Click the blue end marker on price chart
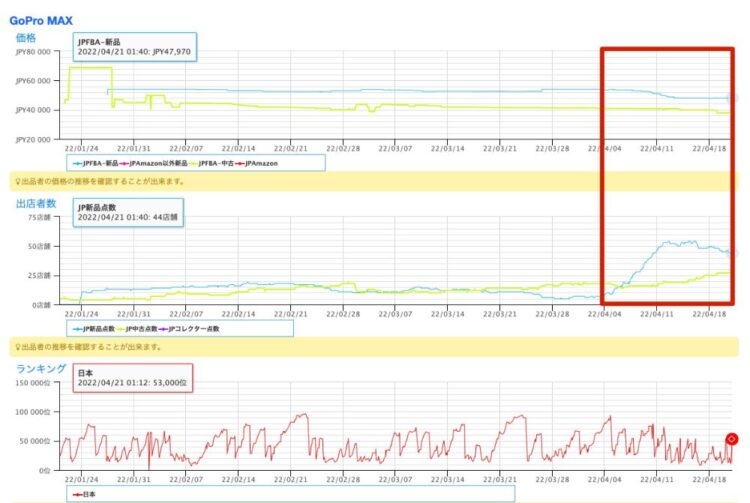 (x=732, y=98)
